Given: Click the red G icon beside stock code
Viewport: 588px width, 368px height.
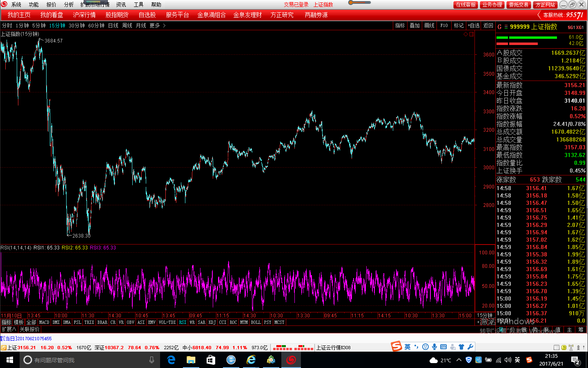Looking at the screenshot, I should point(499,27).
